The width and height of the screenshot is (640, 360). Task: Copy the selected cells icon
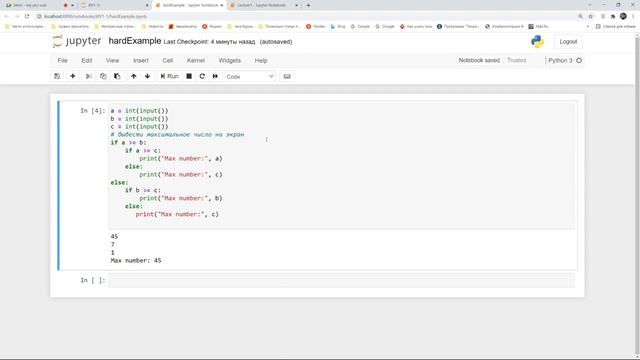point(103,76)
